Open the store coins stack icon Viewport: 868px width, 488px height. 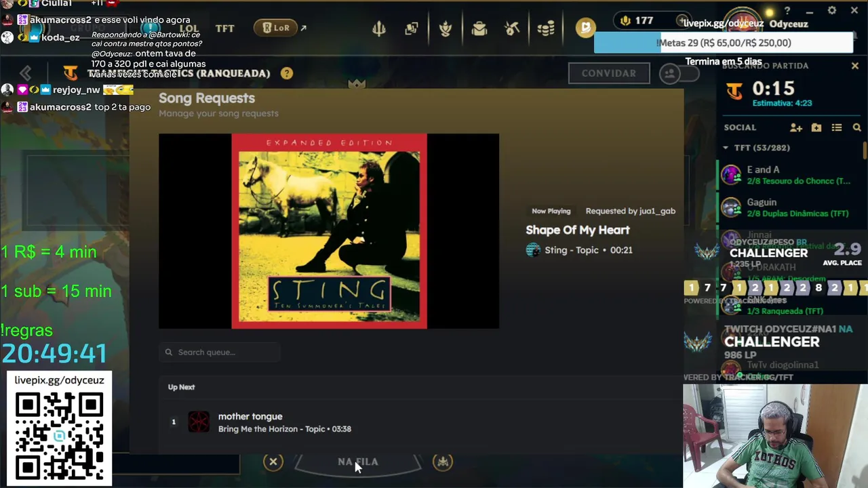[x=546, y=28]
